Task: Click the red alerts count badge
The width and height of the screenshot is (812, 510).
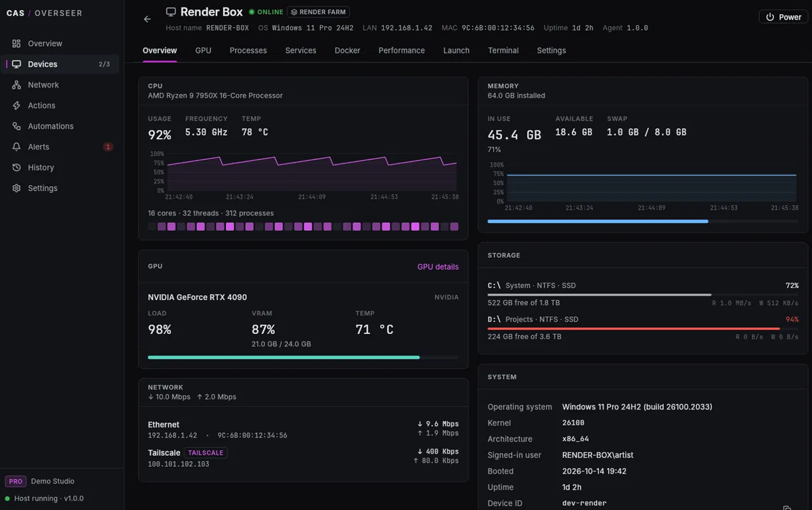Action: pos(108,147)
